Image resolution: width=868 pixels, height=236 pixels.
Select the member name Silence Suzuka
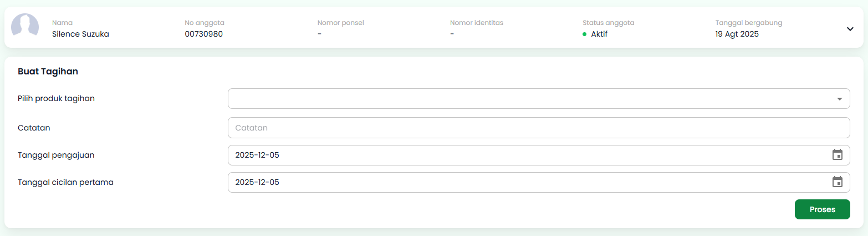(80, 34)
